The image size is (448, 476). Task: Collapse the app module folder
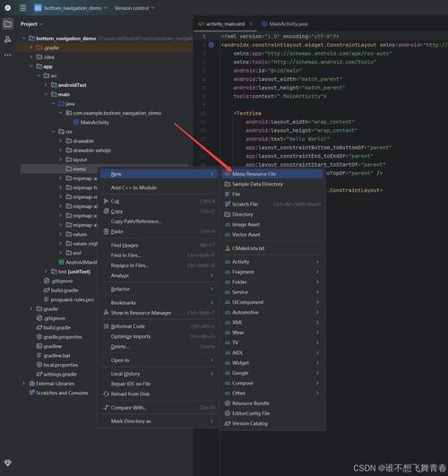coord(31,66)
